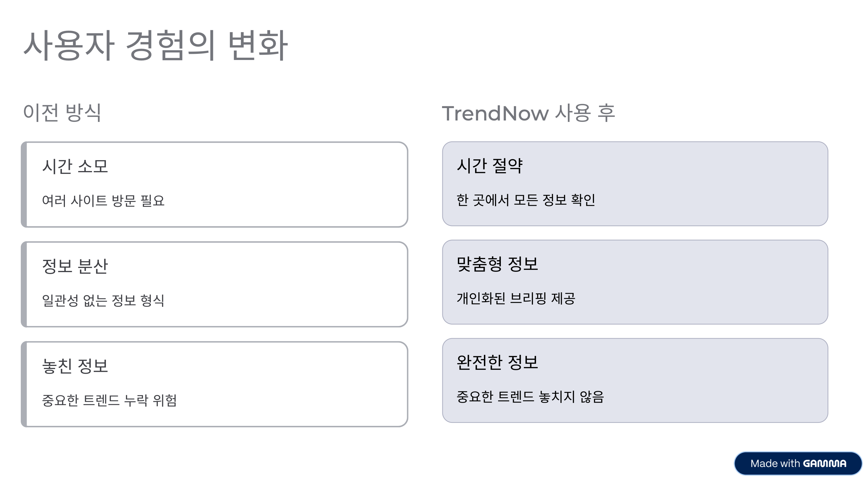
Task: Click the "여러 사이트 방문 필요" description text
Action: 103,201
